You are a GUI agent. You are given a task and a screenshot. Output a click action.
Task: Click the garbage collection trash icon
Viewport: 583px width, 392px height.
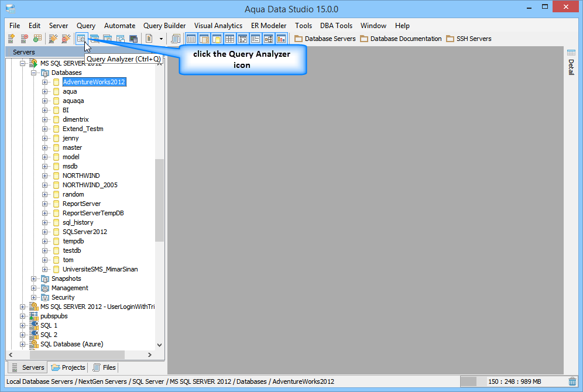tap(572, 381)
